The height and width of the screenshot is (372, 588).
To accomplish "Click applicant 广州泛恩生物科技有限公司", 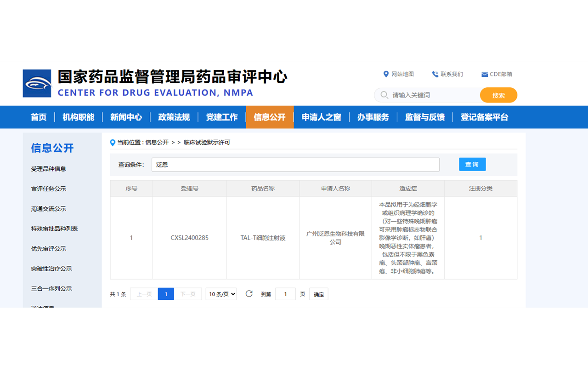I will pyautogui.click(x=336, y=238).
